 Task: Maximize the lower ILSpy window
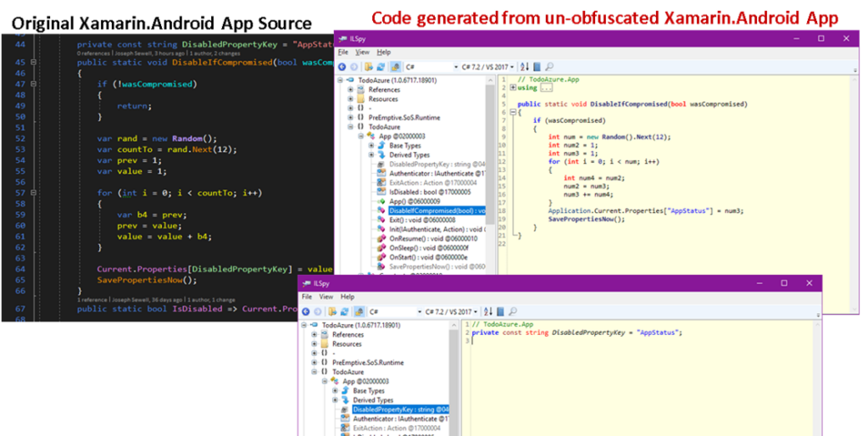784,283
